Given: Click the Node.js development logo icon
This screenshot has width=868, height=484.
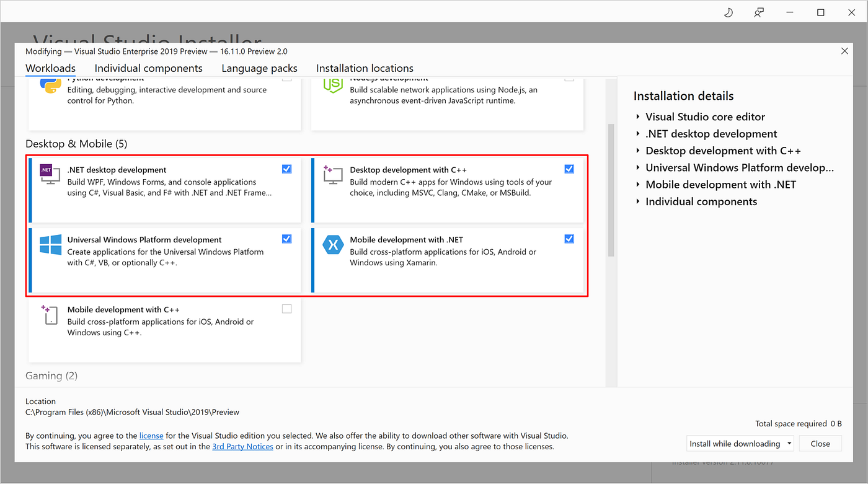Looking at the screenshot, I should [332, 84].
